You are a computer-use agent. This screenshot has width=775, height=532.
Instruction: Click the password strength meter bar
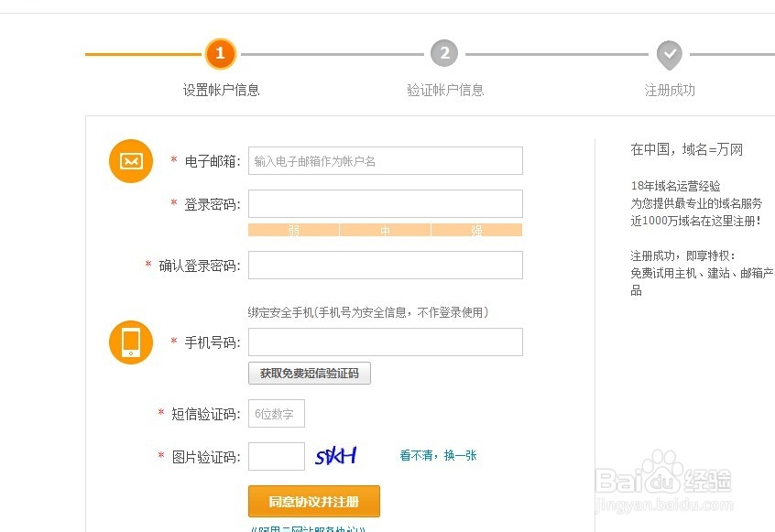(x=385, y=230)
